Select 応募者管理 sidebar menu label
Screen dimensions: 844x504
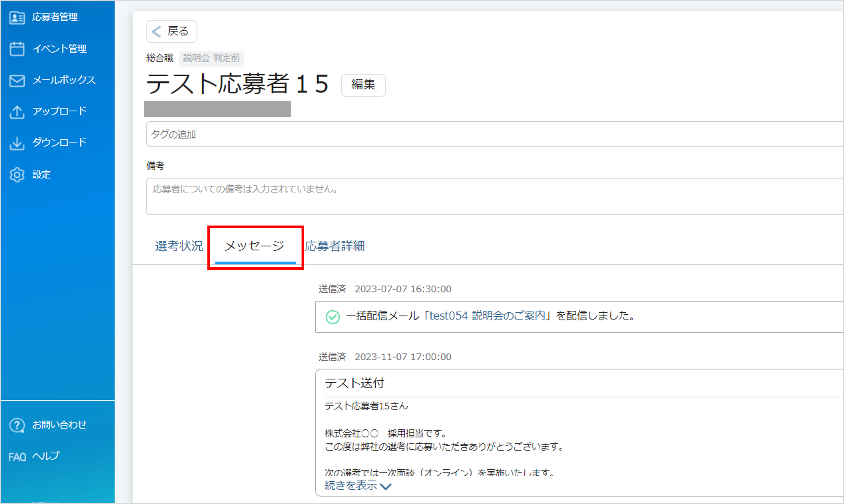(x=55, y=17)
